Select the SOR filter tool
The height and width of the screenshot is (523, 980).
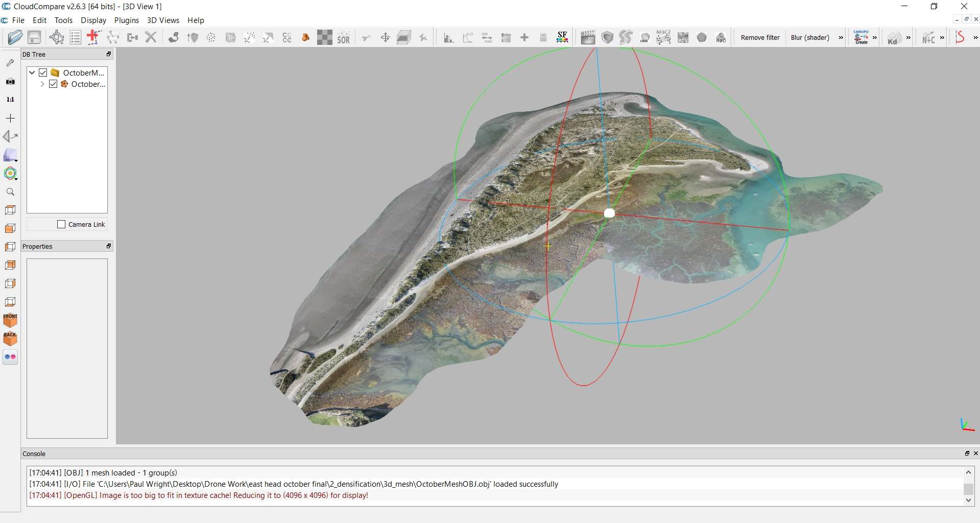344,38
